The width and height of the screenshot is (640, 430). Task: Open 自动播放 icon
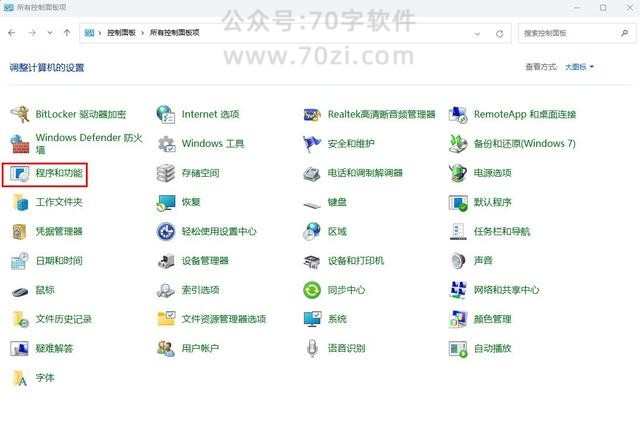[x=458, y=349]
